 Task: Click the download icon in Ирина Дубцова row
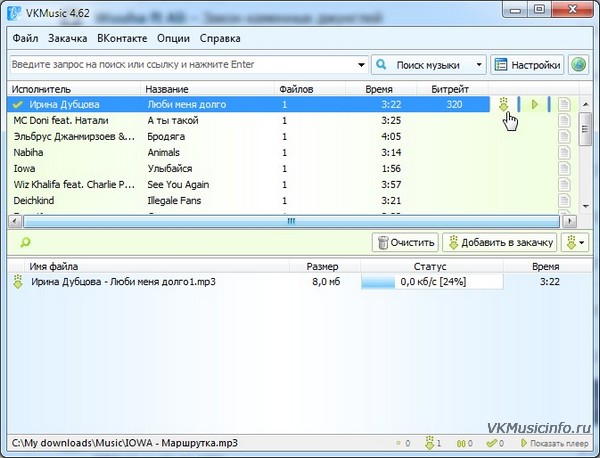[504, 104]
